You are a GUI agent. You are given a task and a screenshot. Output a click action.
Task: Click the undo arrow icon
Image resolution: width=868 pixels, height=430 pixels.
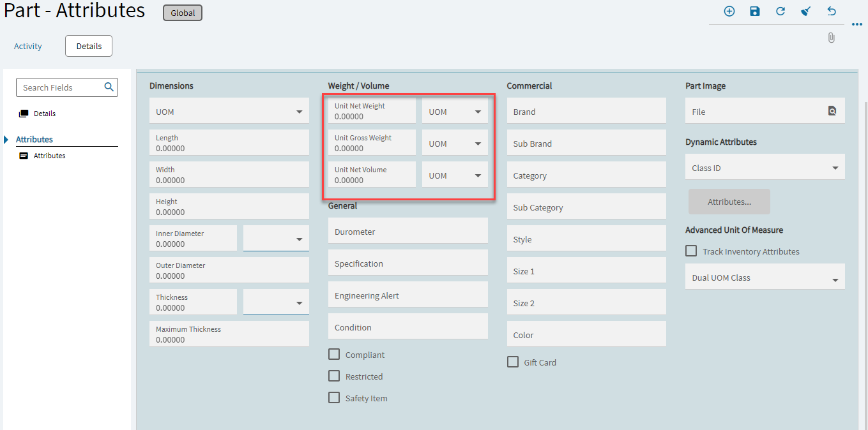click(832, 11)
